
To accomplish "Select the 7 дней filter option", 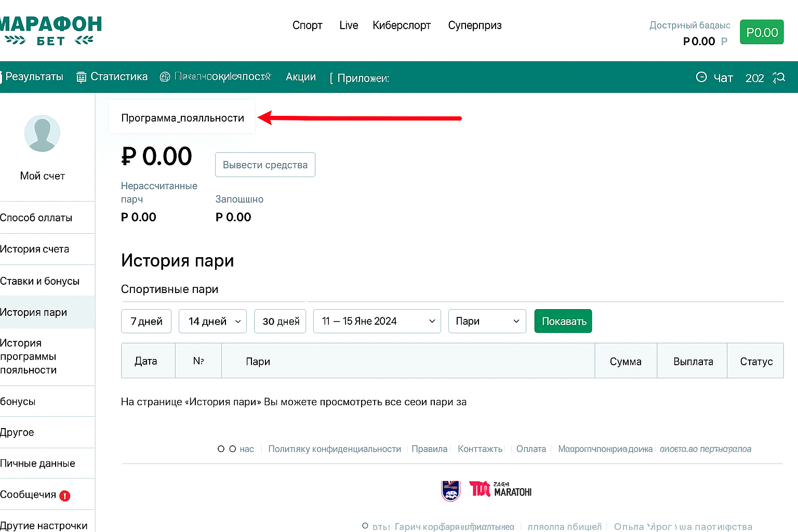I will point(146,321).
